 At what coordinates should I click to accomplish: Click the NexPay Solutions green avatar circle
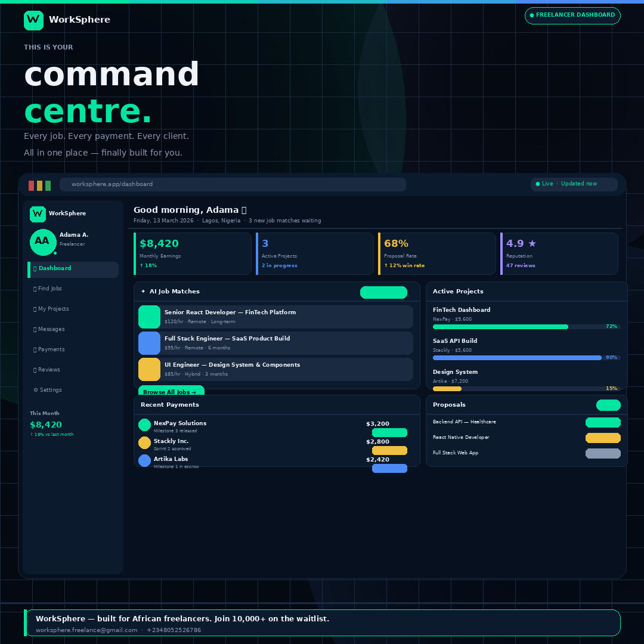point(144,425)
